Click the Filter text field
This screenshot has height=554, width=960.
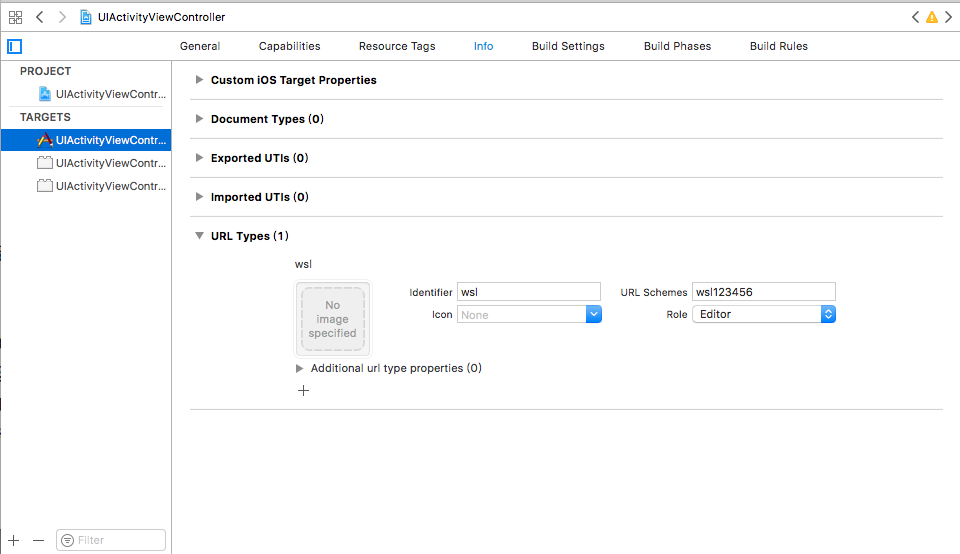pyautogui.click(x=111, y=541)
